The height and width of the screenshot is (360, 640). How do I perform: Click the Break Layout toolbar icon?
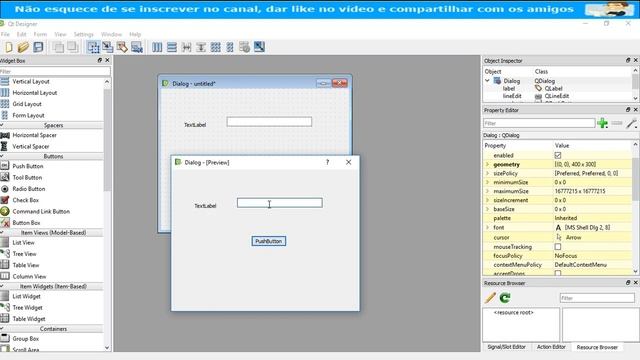pos(244,47)
